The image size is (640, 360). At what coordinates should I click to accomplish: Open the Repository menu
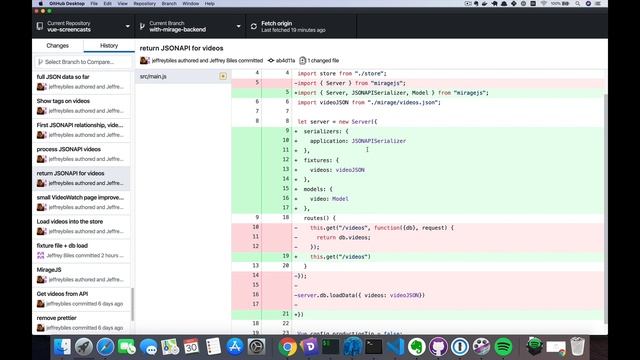[144, 3]
